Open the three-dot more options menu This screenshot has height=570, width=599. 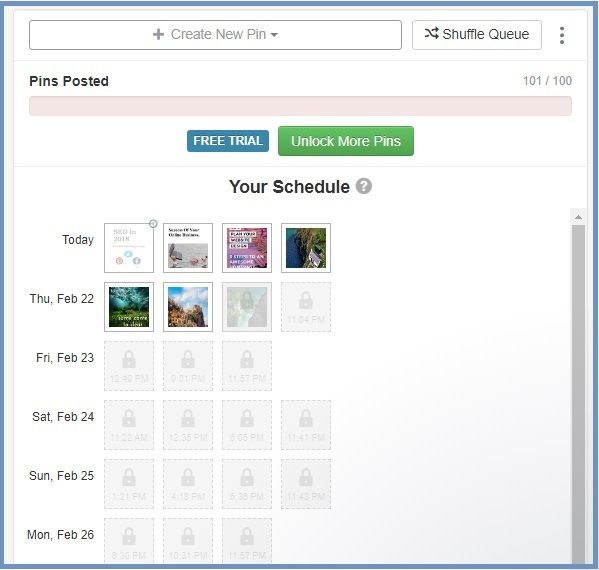562,35
